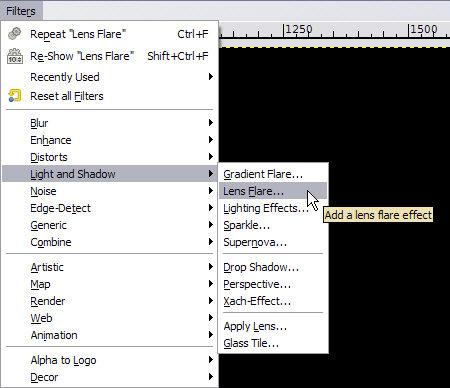Viewport: 450px width, 388px height.
Task: Expand the Combine submenu
Action: click(110, 242)
